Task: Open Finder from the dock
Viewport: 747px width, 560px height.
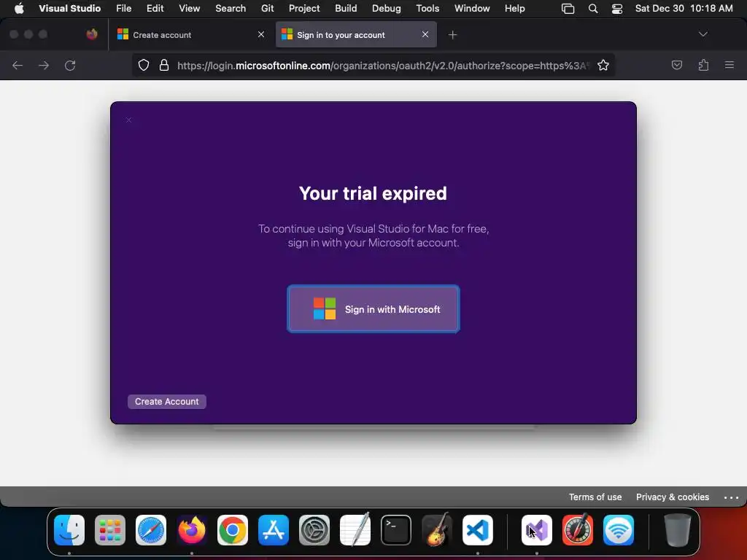Action: (69, 530)
